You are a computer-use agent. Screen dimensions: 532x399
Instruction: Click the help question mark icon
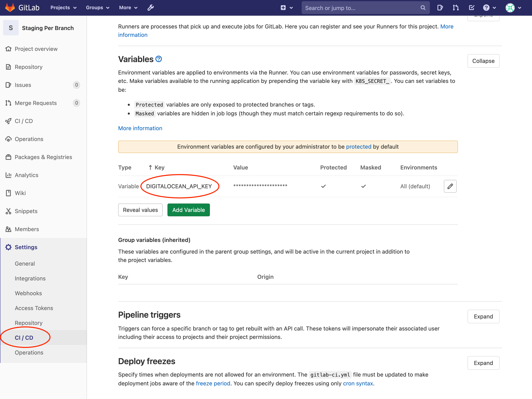point(486,8)
